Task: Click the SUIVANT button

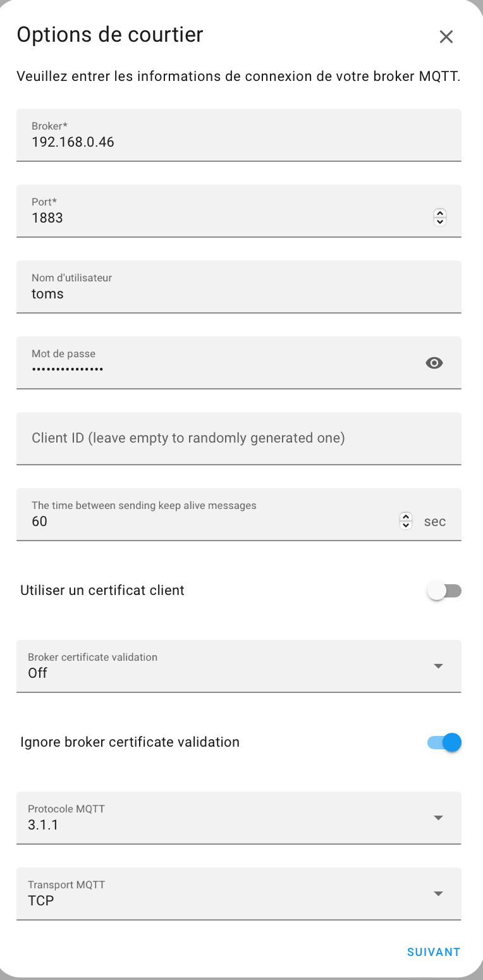Action: pyautogui.click(x=434, y=952)
